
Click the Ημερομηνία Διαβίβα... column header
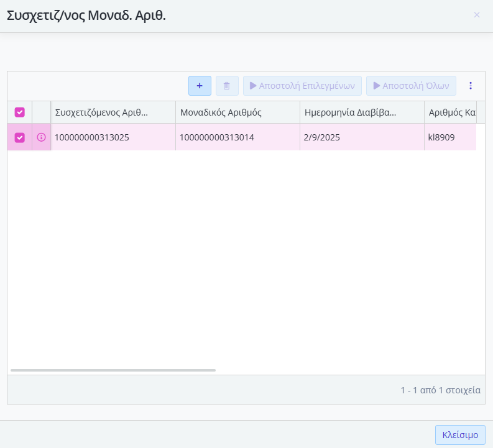[351, 112]
